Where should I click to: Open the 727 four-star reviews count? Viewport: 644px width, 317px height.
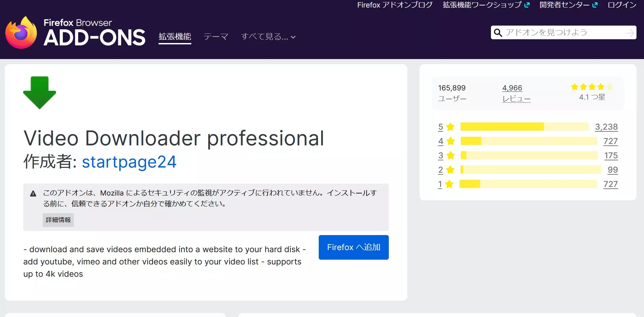(x=611, y=141)
